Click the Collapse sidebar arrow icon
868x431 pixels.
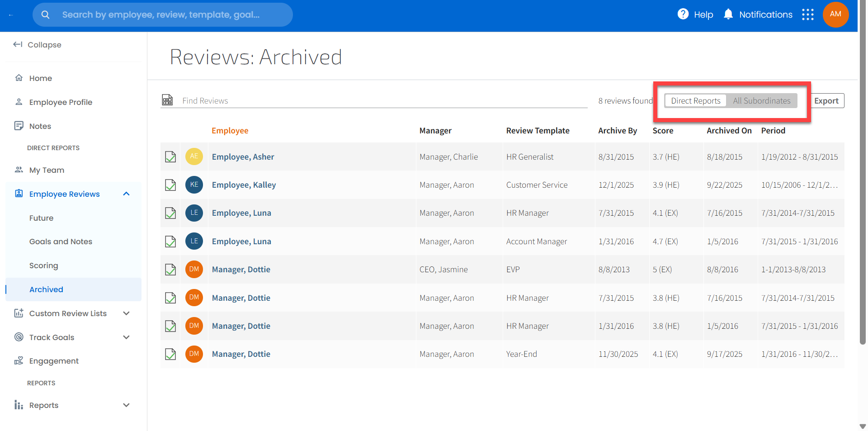18,44
